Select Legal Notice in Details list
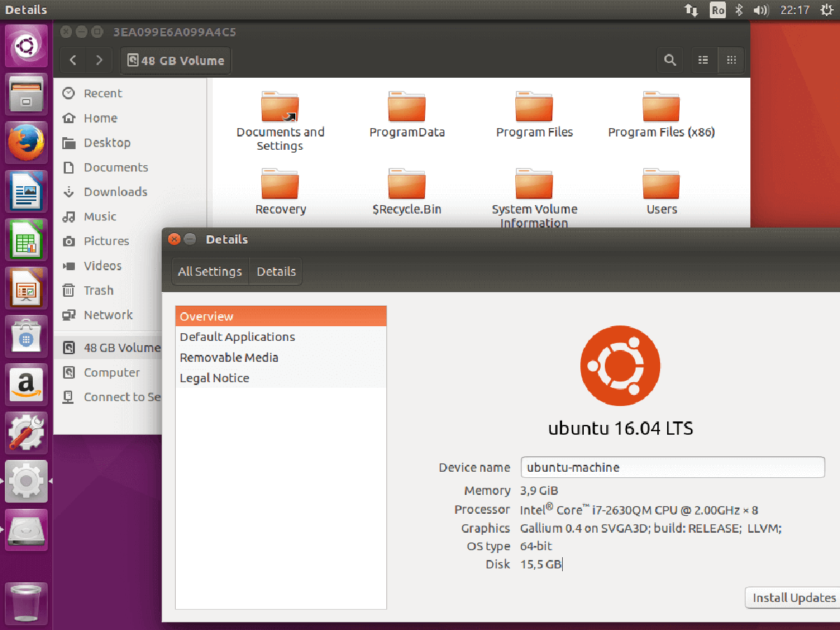 (281, 378)
